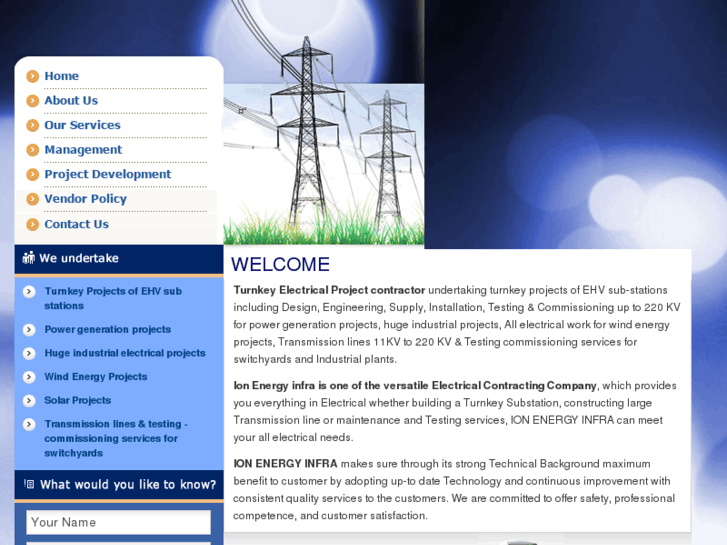This screenshot has width=727, height=545.
Task: Click the orange arrow icon beside Project Development
Action: click(x=32, y=174)
